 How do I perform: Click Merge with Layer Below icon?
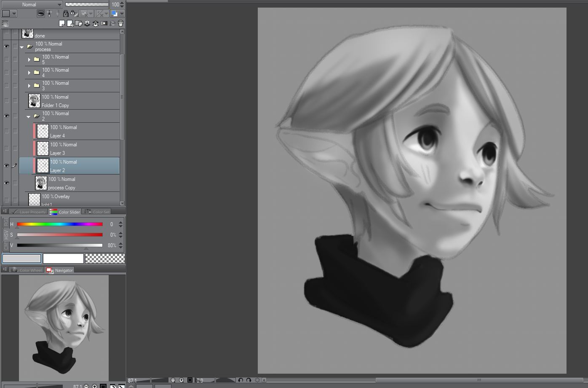[96, 23]
